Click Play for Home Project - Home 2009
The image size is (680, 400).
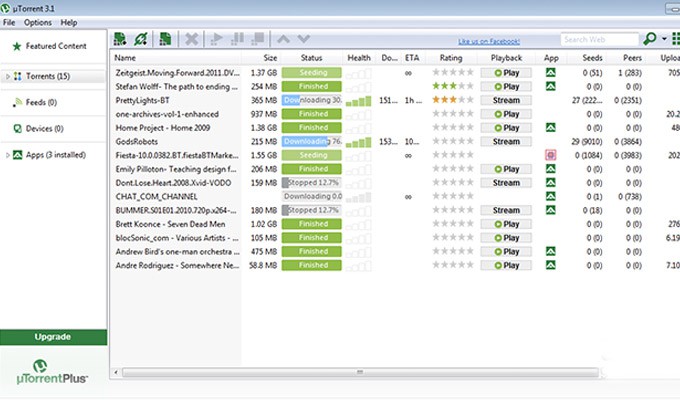click(x=506, y=128)
